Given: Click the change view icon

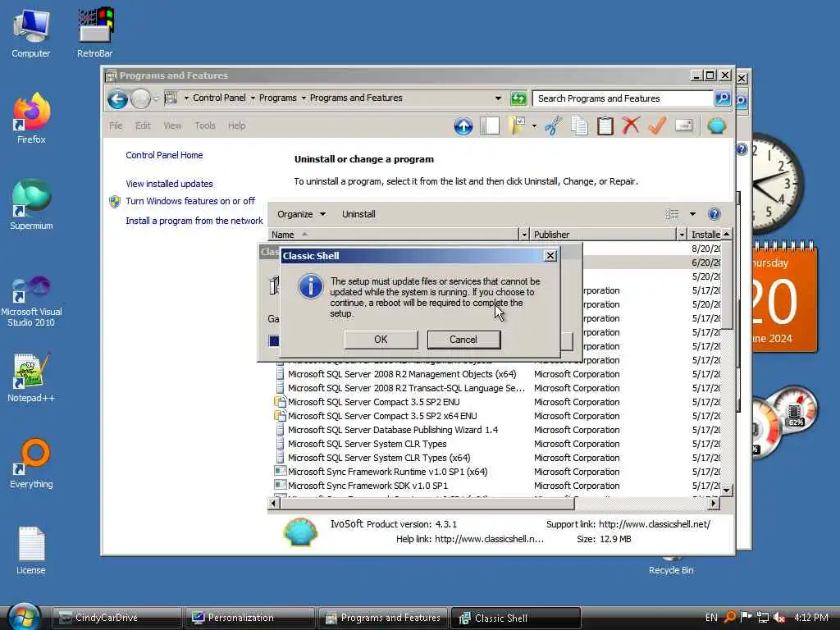Looking at the screenshot, I should [x=672, y=214].
